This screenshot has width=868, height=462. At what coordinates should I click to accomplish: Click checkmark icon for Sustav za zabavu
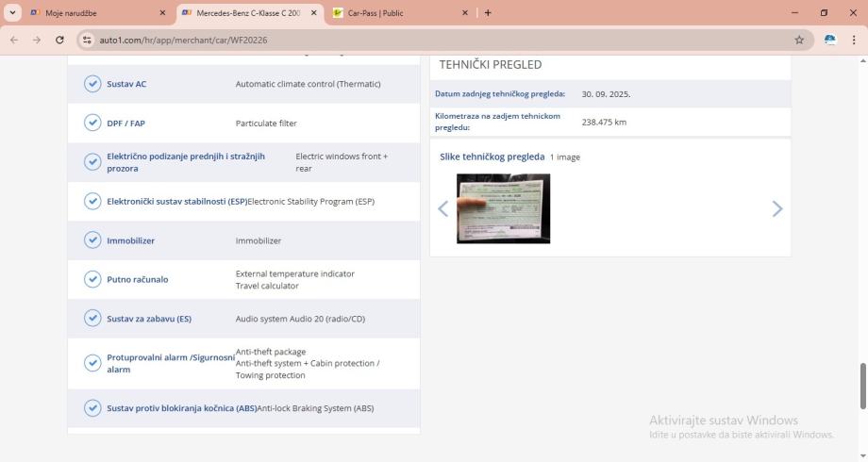tap(92, 319)
